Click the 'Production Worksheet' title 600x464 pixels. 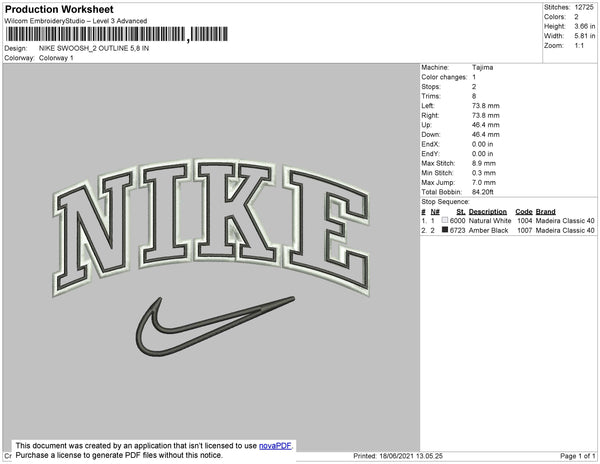coord(59,9)
